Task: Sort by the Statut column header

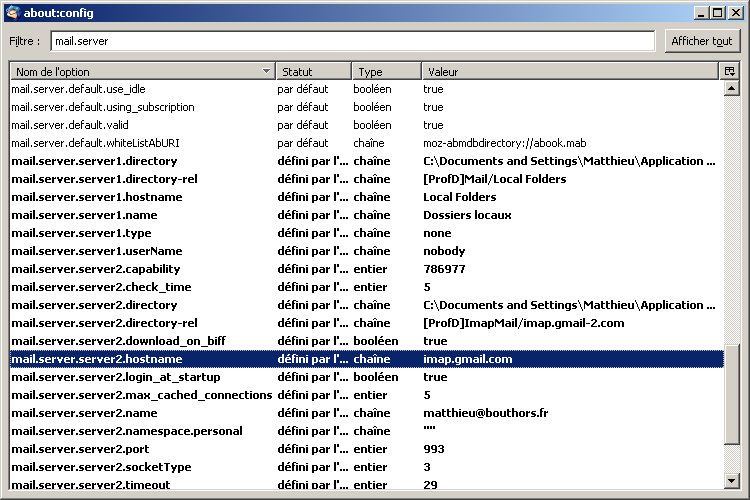Action: (x=313, y=72)
